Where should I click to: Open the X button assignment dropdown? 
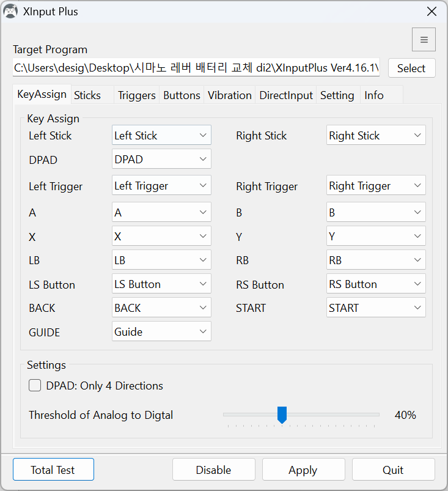161,236
